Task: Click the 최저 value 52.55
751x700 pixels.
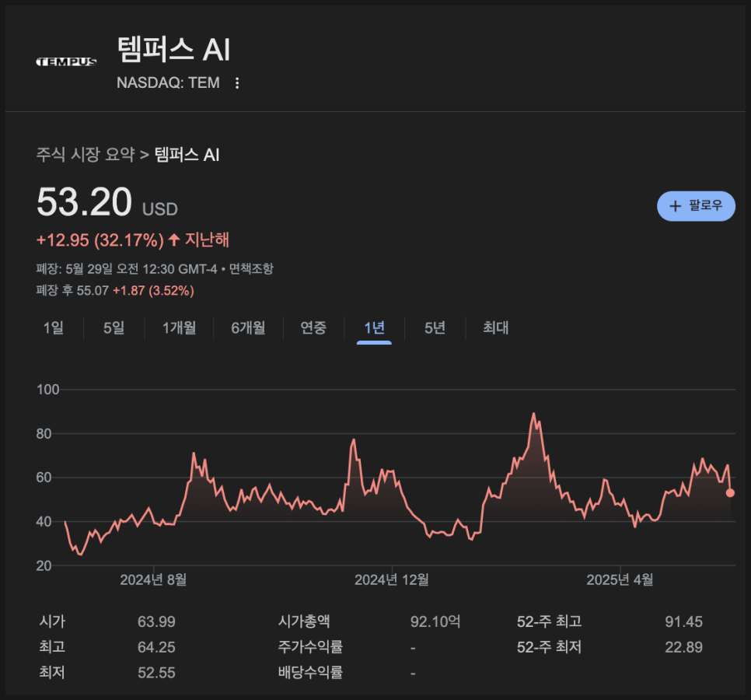Action: click(x=156, y=673)
